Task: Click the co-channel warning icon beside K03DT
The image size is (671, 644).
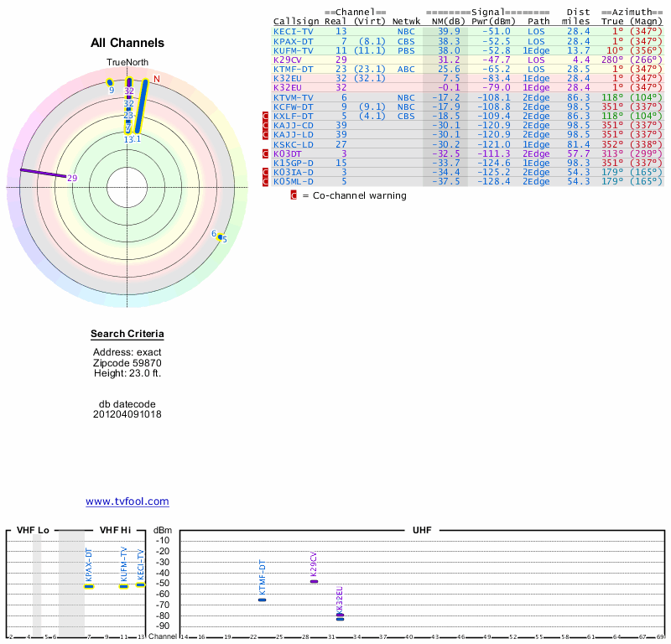Action: (x=267, y=153)
